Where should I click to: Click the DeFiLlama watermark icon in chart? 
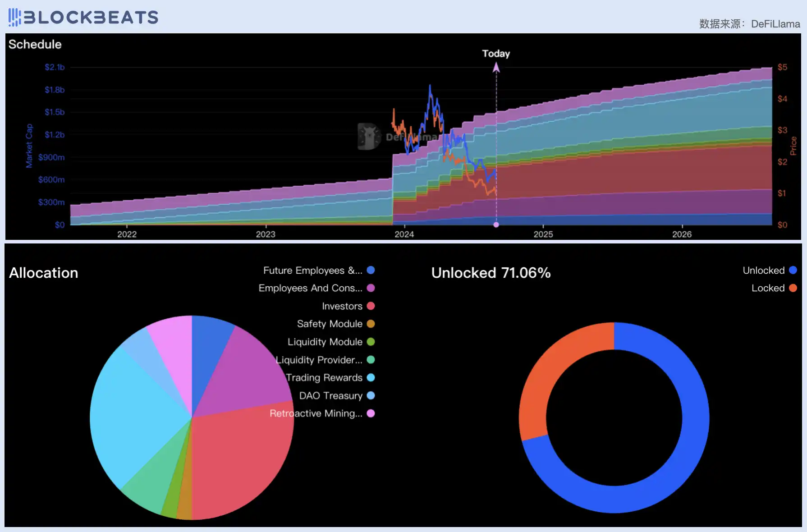[x=369, y=136]
